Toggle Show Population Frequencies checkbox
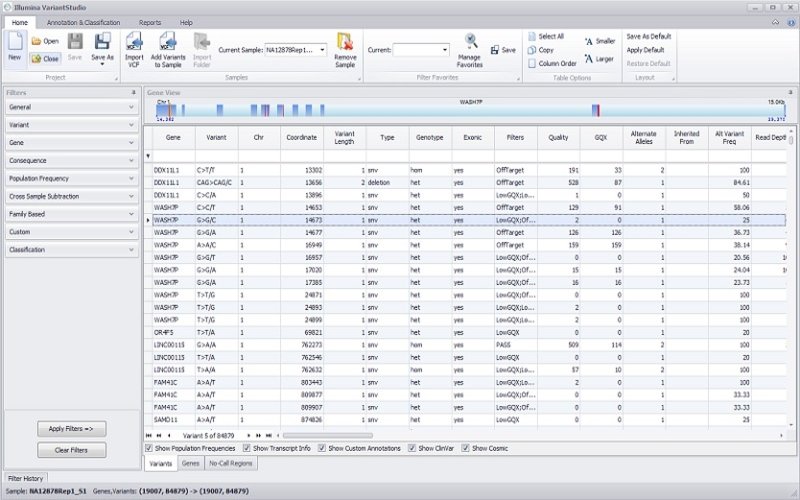This screenshot has height=500, width=800. coord(150,448)
